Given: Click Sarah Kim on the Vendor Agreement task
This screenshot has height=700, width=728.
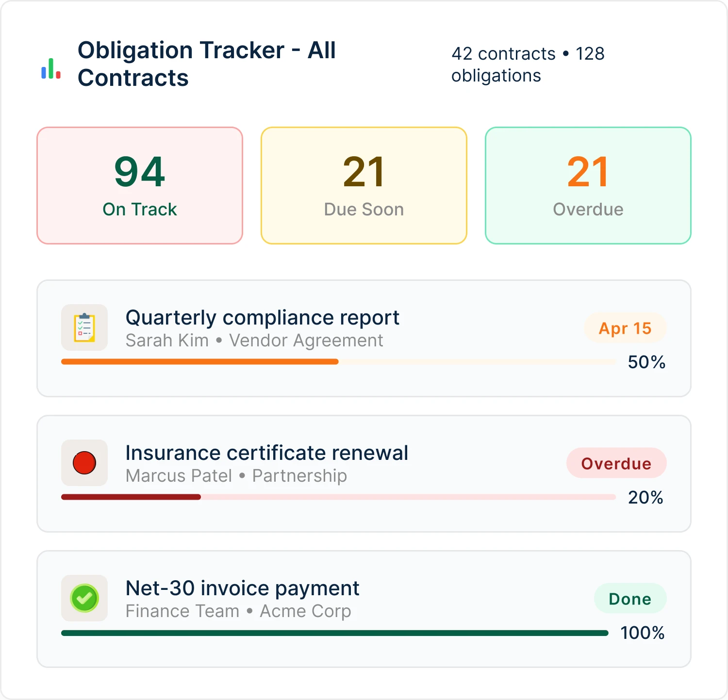Looking at the screenshot, I should click(x=167, y=340).
